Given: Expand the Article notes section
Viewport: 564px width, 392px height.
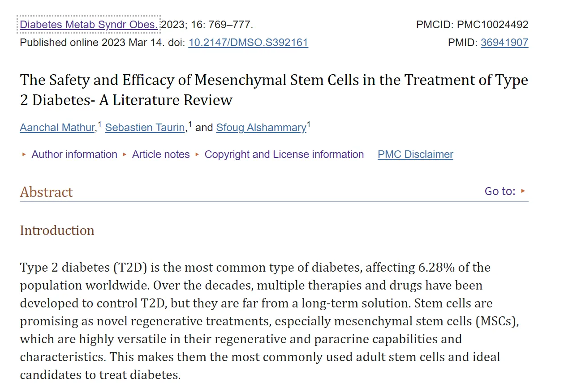Looking at the screenshot, I should (x=161, y=154).
